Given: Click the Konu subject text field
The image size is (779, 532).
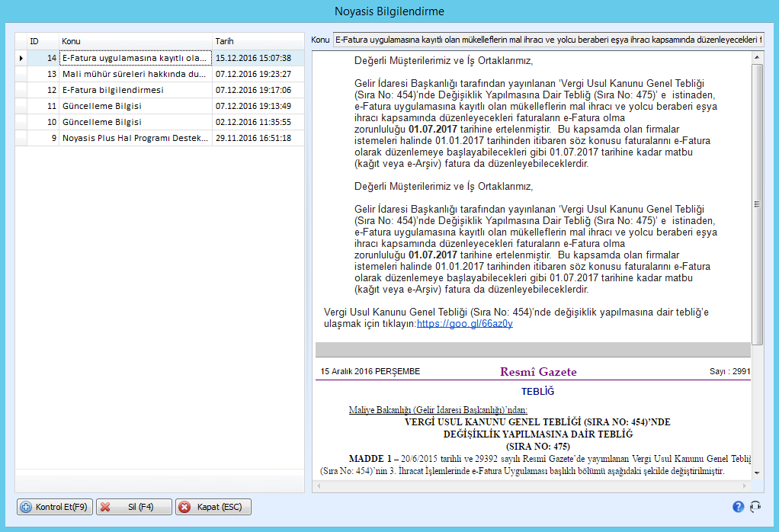Looking at the screenshot, I should 549,40.
